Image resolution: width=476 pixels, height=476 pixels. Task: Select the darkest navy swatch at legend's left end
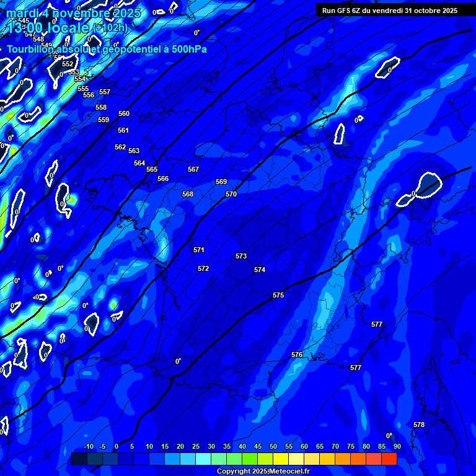(79, 459)
